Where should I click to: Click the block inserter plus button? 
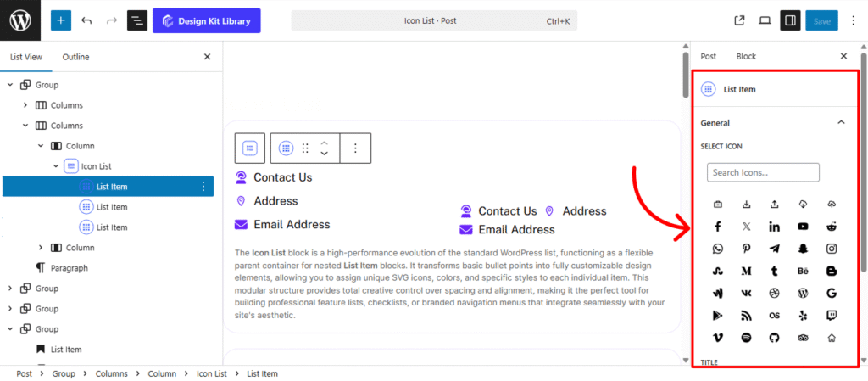(61, 20)
